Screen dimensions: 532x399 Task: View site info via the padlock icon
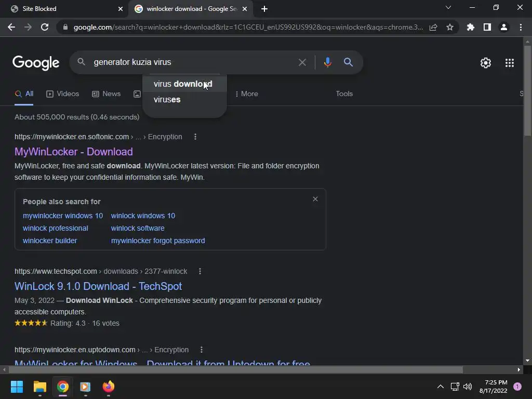tap(65, 27)
